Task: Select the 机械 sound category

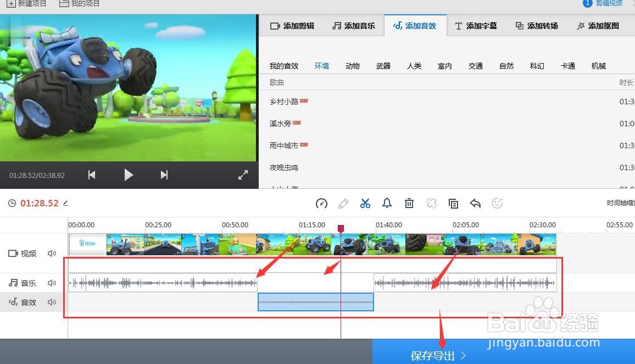Action: tap(599, 66)
